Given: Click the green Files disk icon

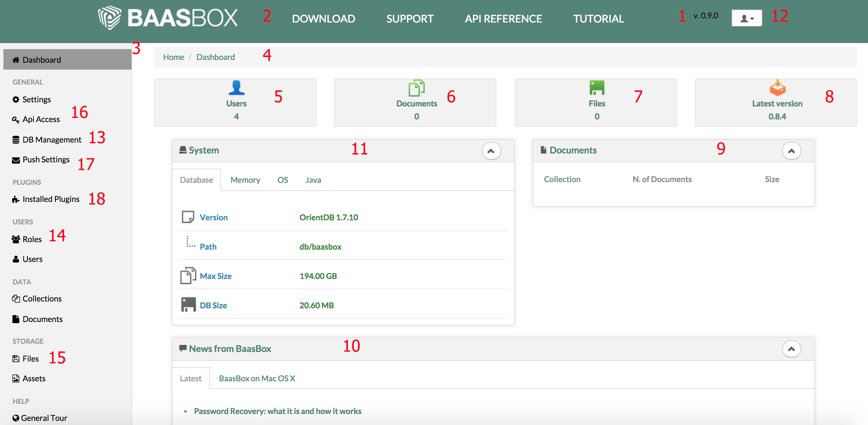Looking at the screenshot, I should (x=597, y=88).
